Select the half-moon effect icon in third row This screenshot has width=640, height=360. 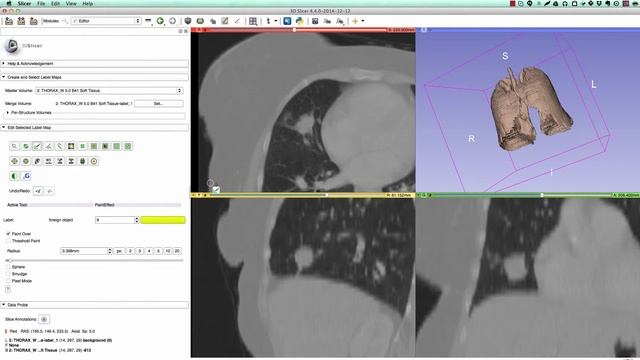[x=14, y=176]
